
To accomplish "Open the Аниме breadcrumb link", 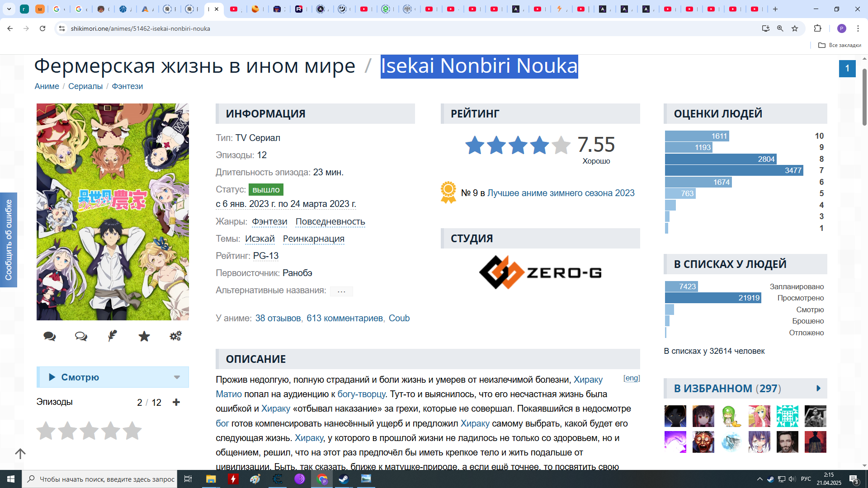I will [47, 86].
